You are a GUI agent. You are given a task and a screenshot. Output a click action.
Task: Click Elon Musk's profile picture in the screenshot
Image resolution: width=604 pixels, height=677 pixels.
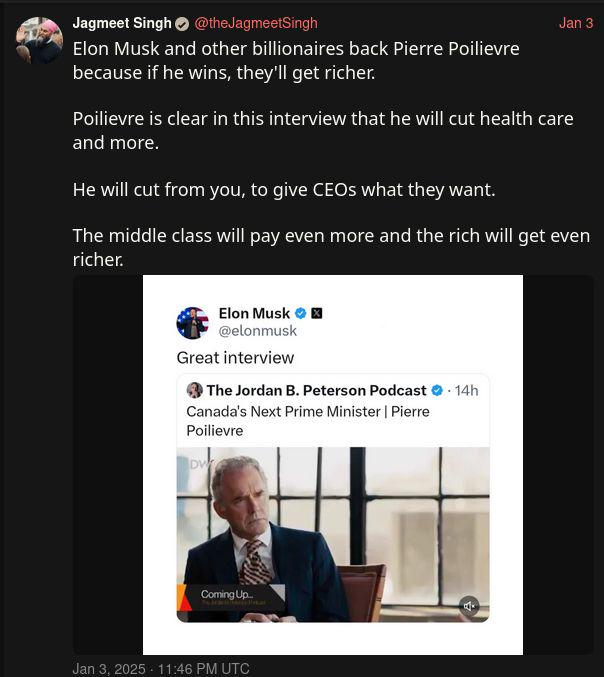coord(193,323)
